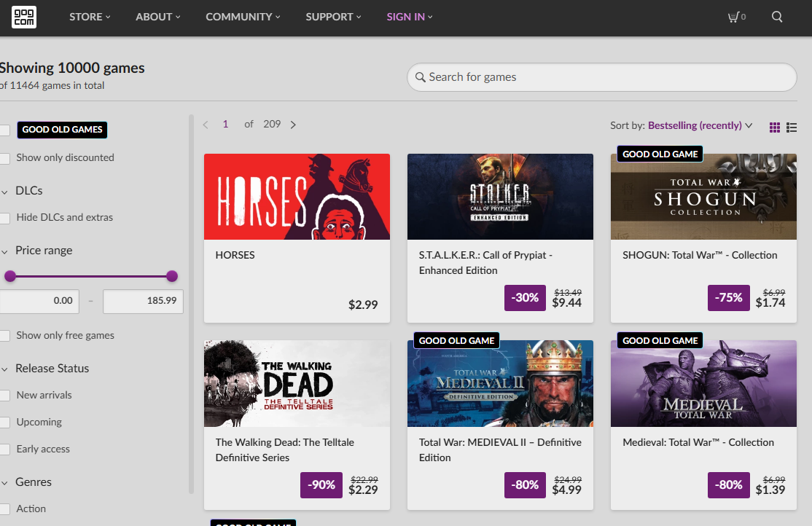Viewport: 812px width, 526px height.
Task: Click the $4.99 discounted price
Action: [566, 490]
